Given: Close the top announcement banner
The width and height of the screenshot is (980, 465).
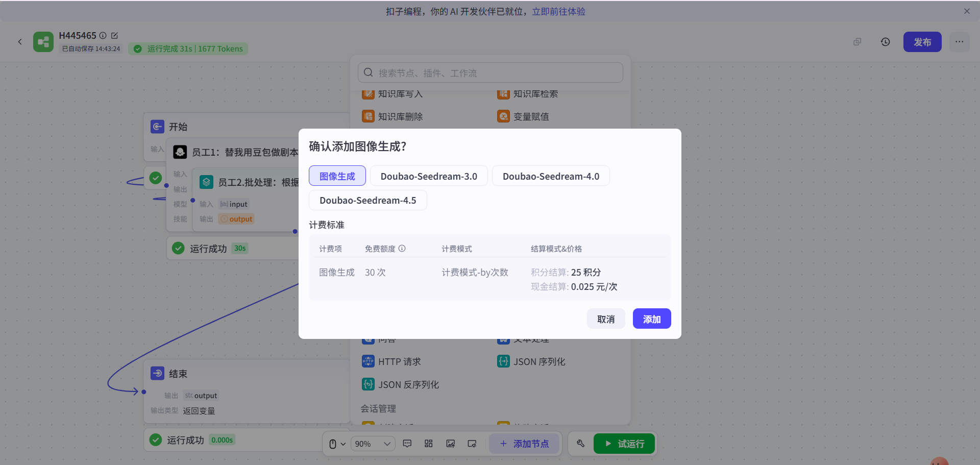Looking at the screenshot, I should 967,11.
